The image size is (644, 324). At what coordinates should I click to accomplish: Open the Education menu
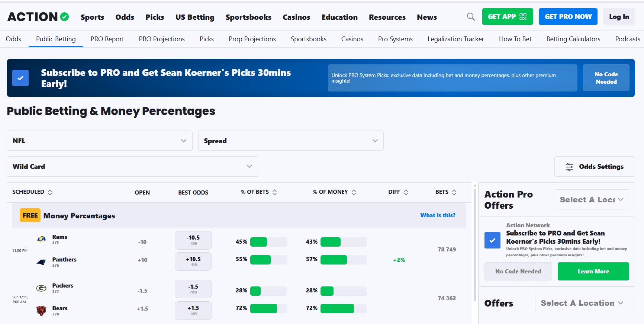coord(339,17)
